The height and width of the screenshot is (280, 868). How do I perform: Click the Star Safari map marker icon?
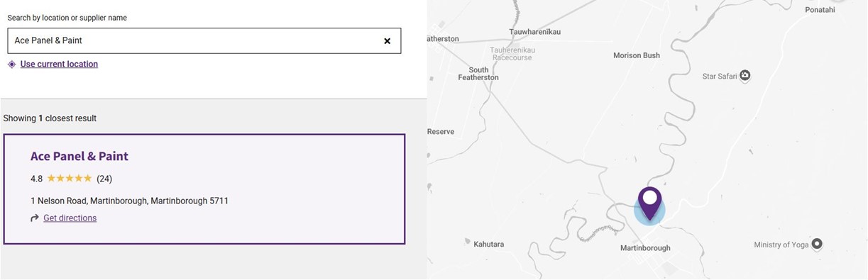pos(745,76)
